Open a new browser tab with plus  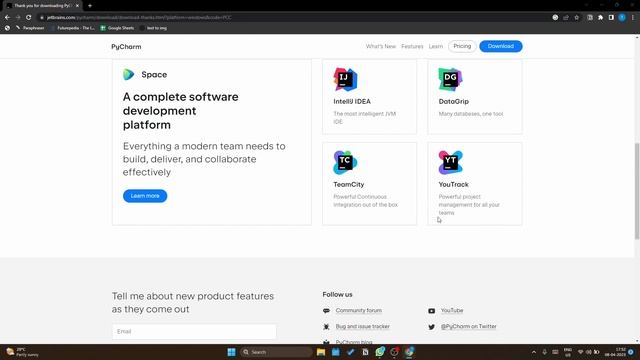[90, 6]
